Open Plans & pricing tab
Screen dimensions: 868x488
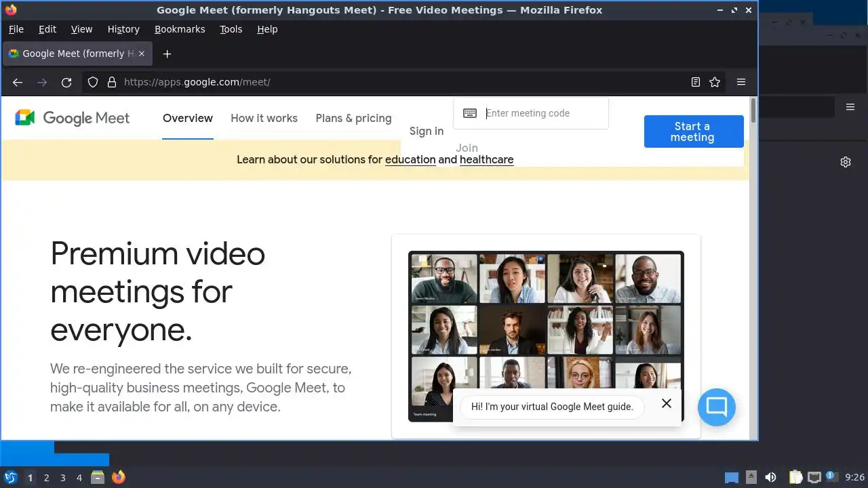353,118
